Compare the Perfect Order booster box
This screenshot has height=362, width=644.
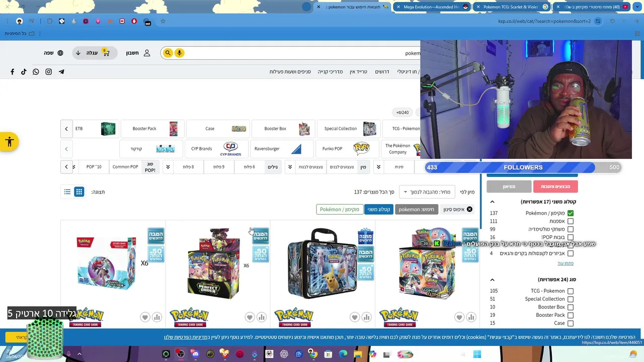tap(261, 317)
